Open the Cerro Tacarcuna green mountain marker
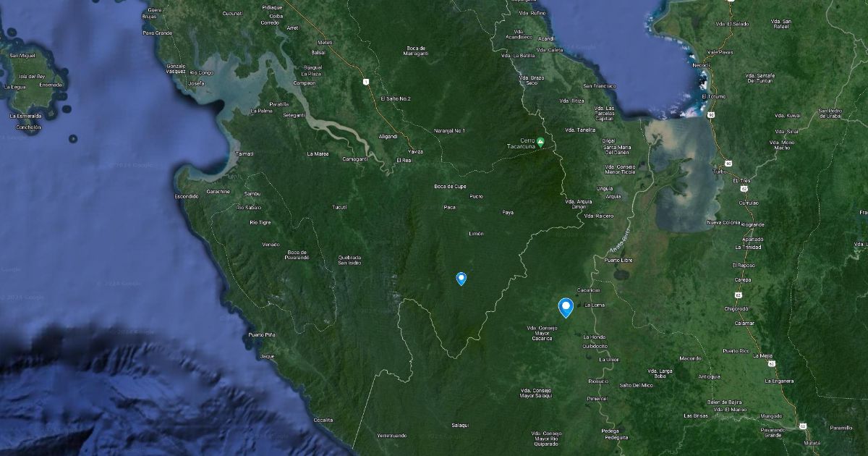The width and height of the screenshot is (868, 456). [x=540, y=141]
